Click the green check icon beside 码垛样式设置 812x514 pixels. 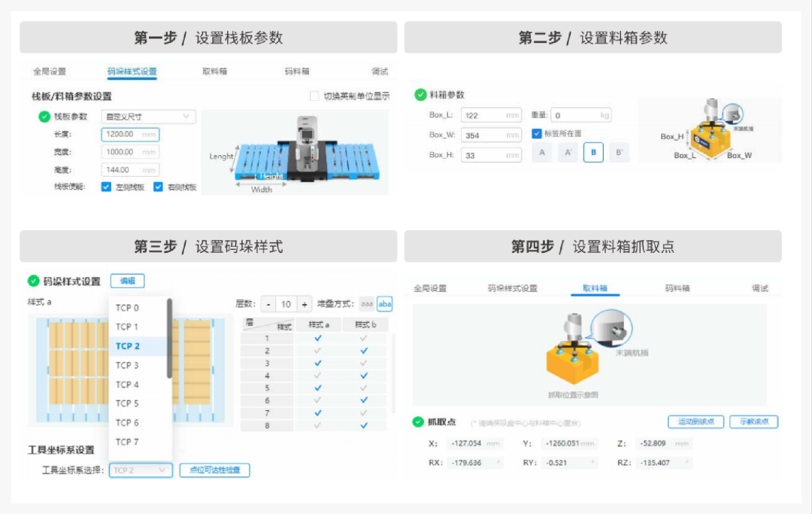(x=33, y=281)
